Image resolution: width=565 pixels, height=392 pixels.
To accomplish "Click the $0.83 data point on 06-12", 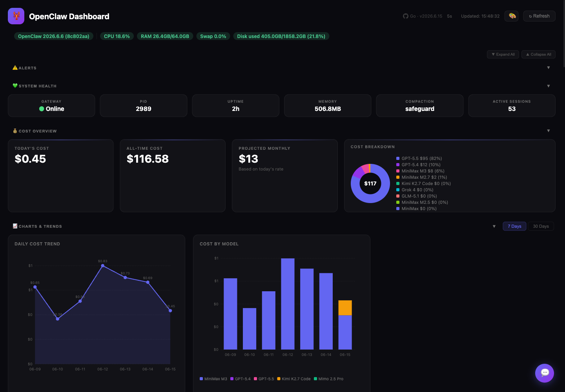I will pos(103,266).
